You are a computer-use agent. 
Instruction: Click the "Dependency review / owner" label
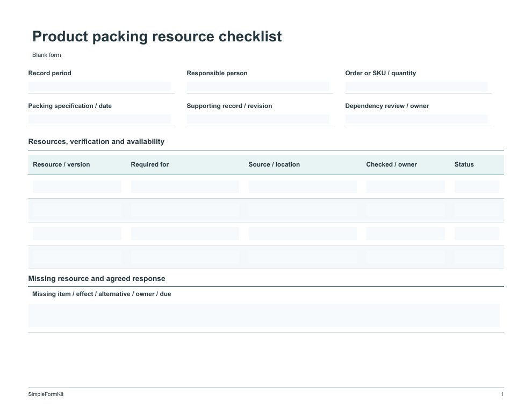[387, 106]
